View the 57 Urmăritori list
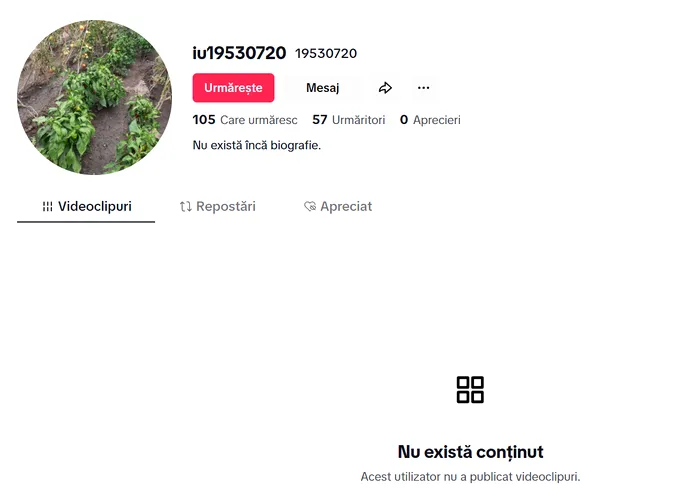This screenshot has height=489, width=700. pos(348,120)
